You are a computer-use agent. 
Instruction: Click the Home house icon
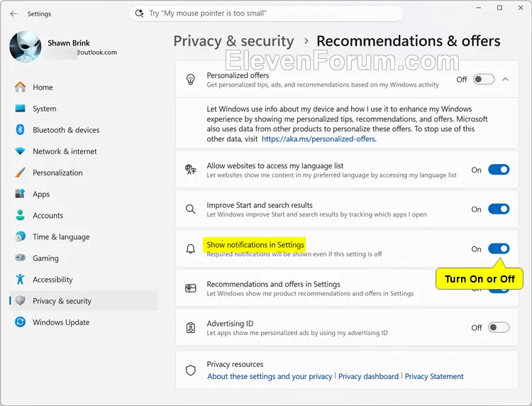(21, 87)
